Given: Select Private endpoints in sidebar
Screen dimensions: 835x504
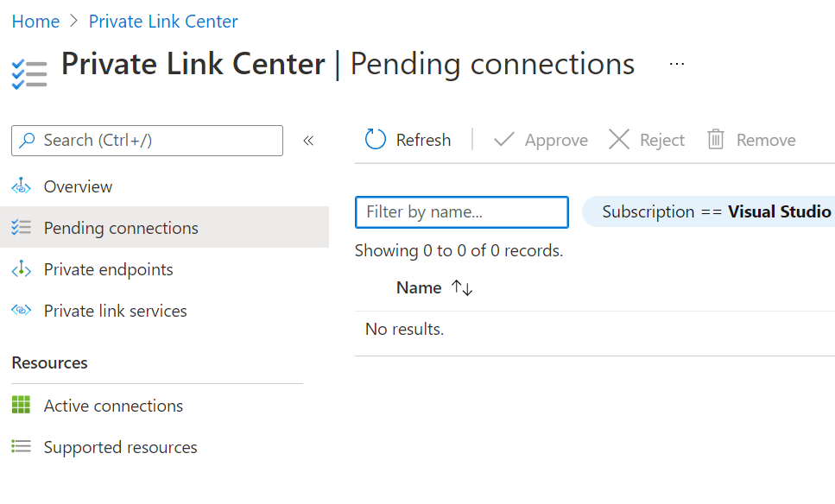Looking at the screenshot, I should click(x=109, y=269).
